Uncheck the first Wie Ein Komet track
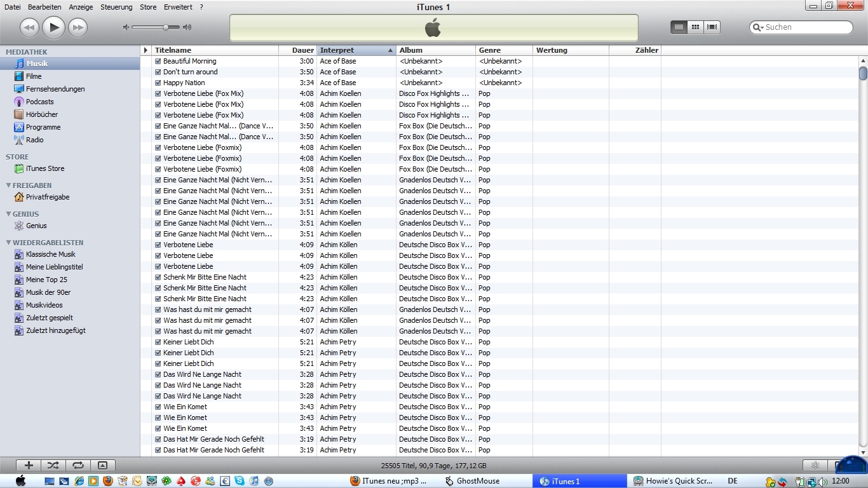Viewport: 868px width, 488px height. pyautogui.click(x=158, y=407)
